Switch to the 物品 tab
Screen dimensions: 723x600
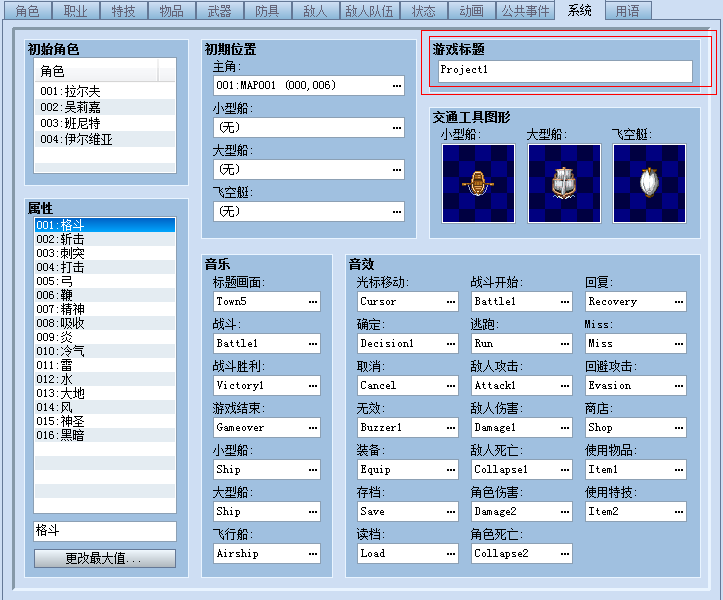pos(172,11)
